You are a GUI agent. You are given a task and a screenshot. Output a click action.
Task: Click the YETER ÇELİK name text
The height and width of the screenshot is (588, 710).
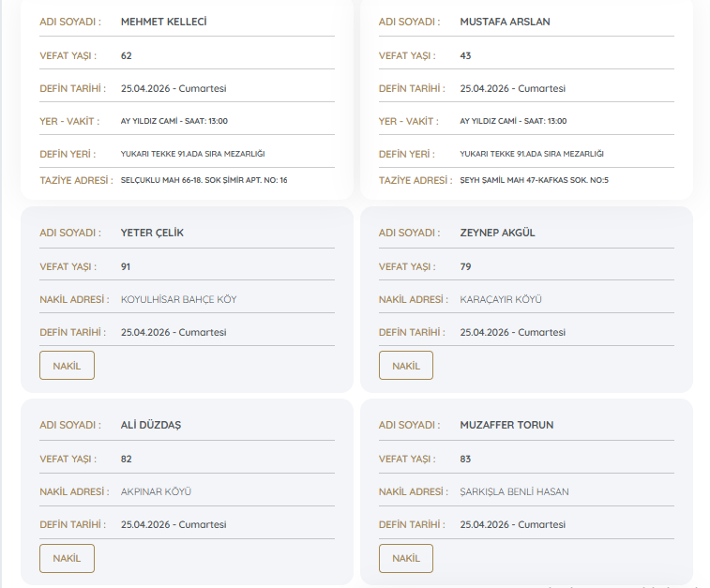(x=152, y=233)
